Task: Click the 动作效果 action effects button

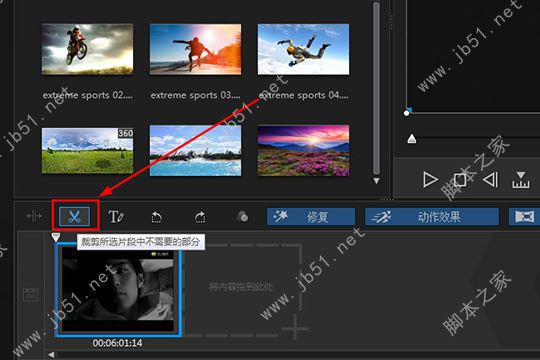Action: click(432, 217)
